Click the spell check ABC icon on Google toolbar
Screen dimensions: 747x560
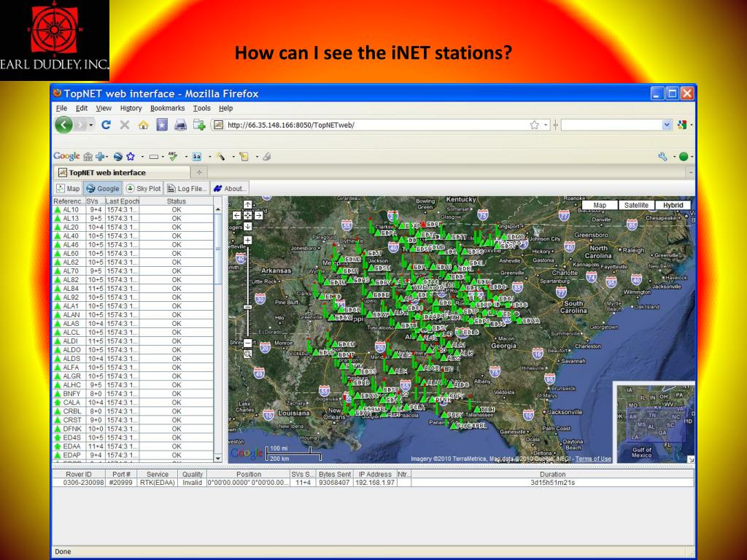point(173,156)
